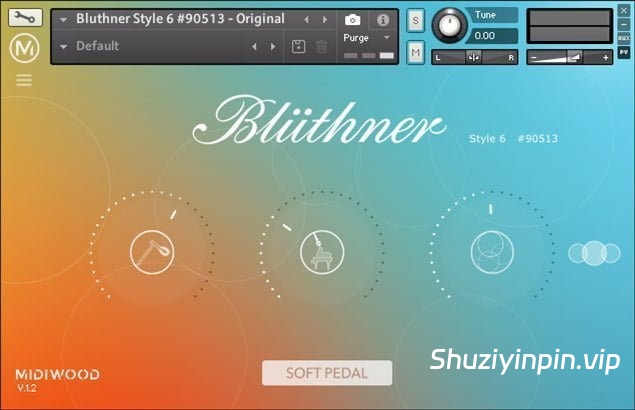Image resolution: width=635 pixels, height=410 pixels.
Task: Toggle the SOFT PEDAL button
Action: tap(327, 373)
